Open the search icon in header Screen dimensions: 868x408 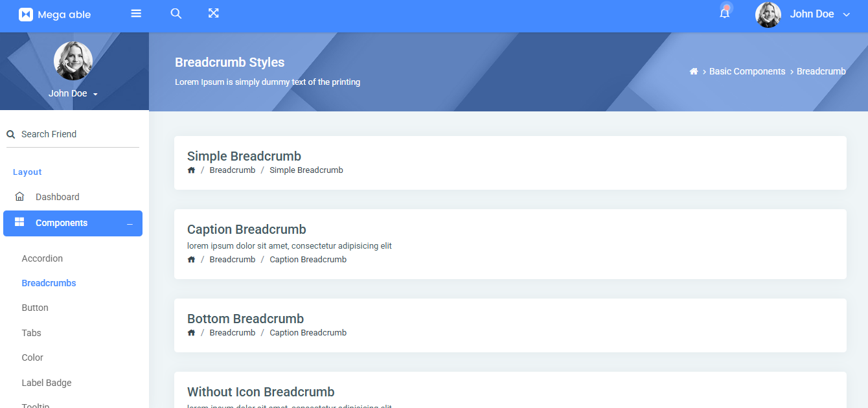176,14
